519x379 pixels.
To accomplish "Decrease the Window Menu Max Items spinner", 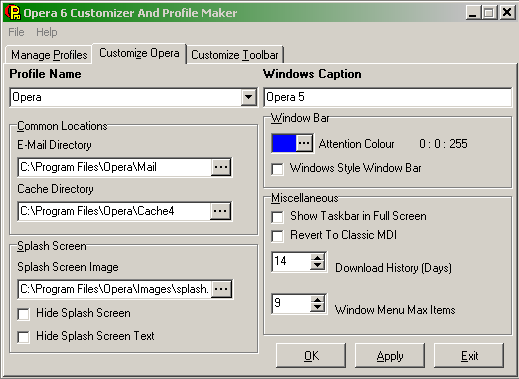I will tap(318, 308).
